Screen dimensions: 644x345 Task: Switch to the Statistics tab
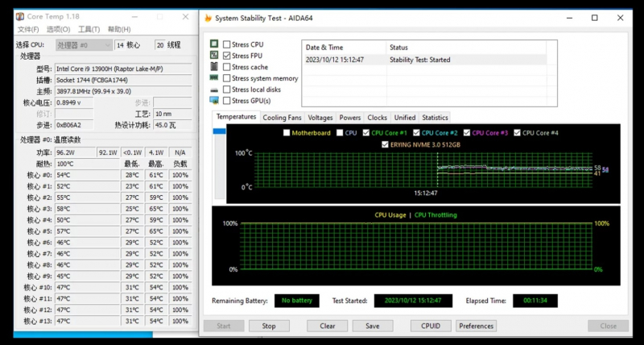435,118
